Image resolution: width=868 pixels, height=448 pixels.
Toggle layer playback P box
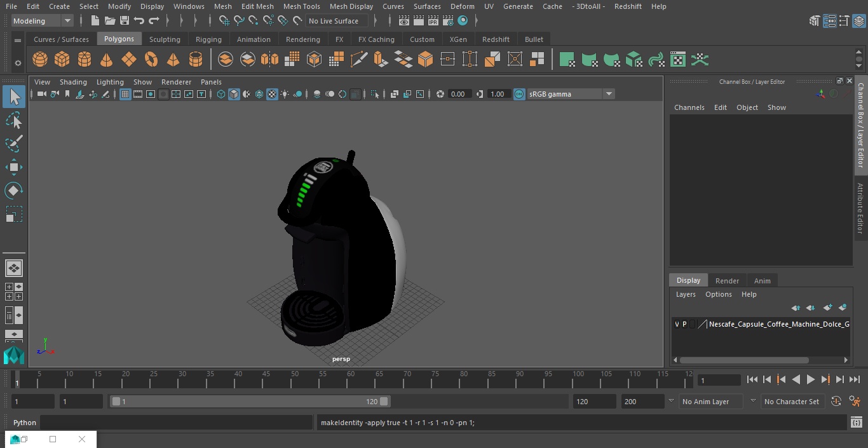684,324
